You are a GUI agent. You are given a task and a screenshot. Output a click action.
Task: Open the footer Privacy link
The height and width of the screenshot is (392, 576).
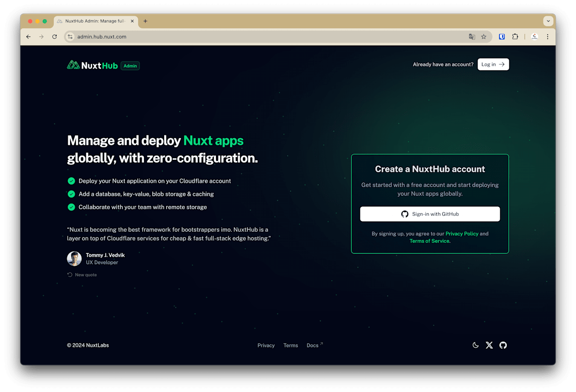tap(266, 345)
